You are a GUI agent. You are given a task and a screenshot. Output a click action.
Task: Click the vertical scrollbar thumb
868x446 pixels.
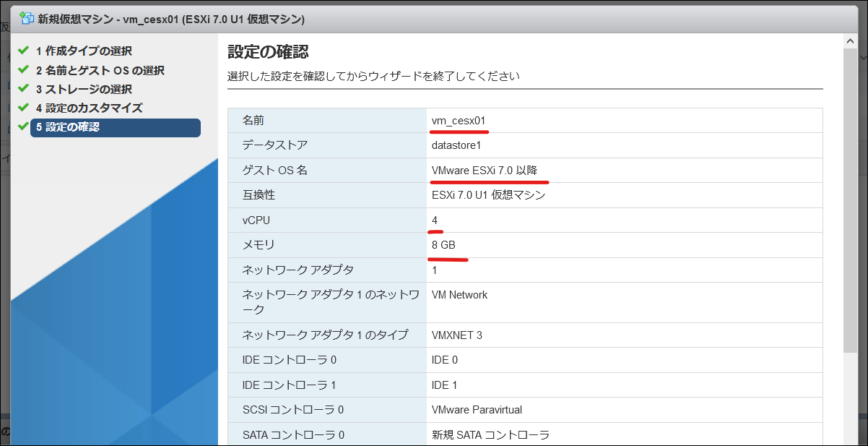click(x=850, y=202)
